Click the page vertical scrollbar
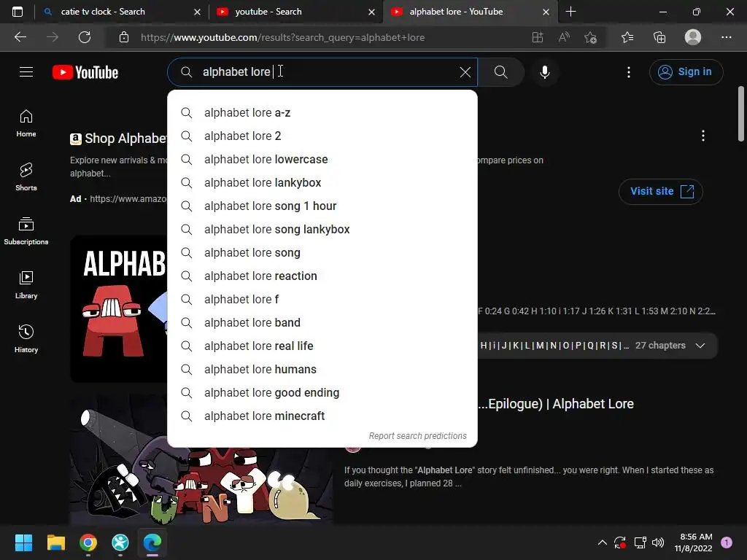This screenshot has width=747, height=560. click(741, 114)
